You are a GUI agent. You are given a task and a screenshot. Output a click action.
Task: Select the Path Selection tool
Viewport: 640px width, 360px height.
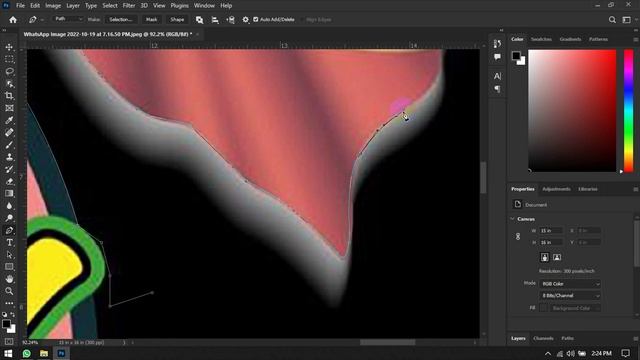click(x=9, y=255)
